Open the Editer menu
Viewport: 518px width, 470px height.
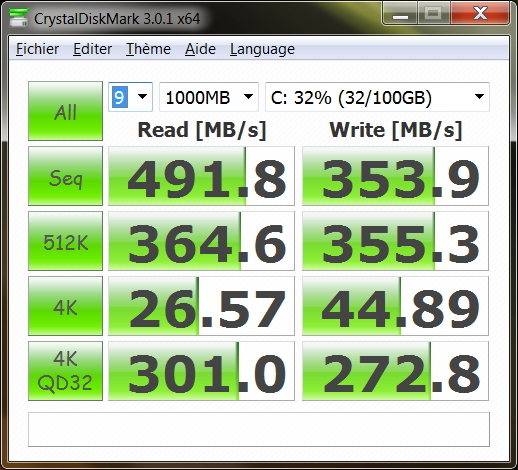pyautogui.click(x=92, y=49)
